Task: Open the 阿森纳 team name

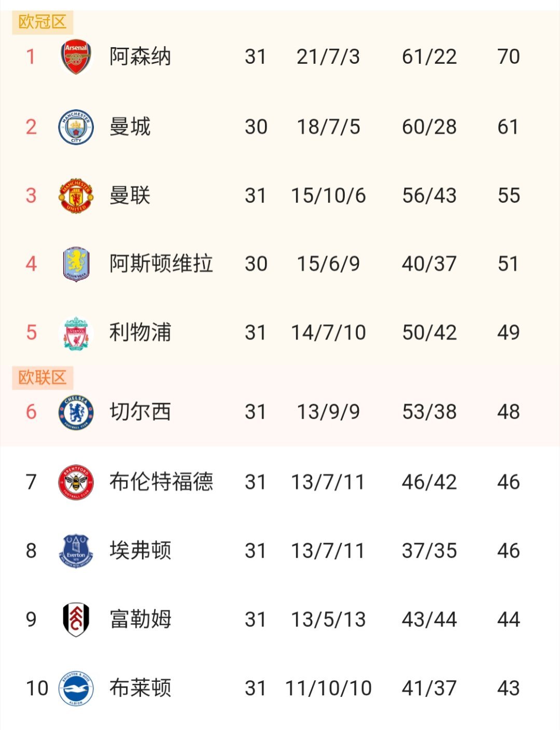Action: click(x=140, y=57)
